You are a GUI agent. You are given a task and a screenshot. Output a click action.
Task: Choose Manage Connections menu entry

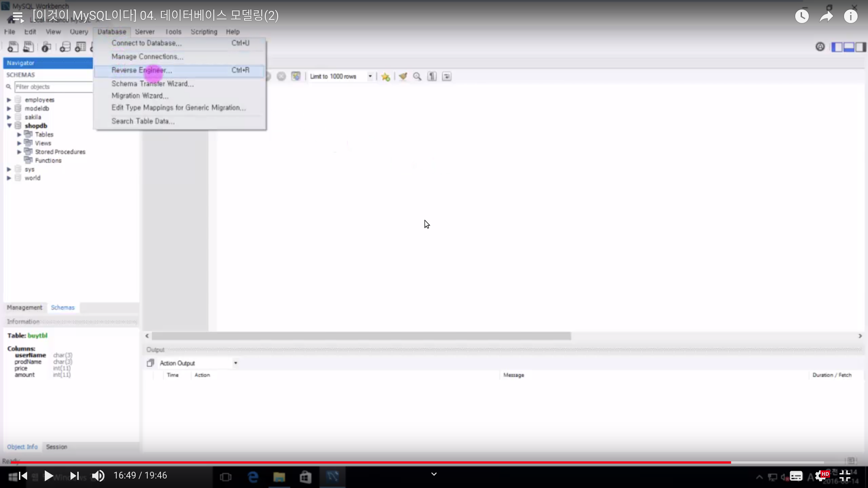(x=179, y=57)
